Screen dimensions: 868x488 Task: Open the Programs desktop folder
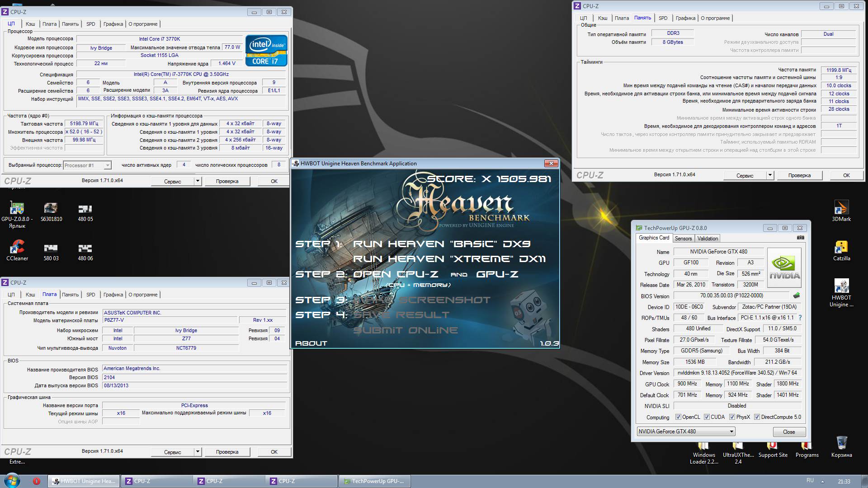click(x=807, y=450)
